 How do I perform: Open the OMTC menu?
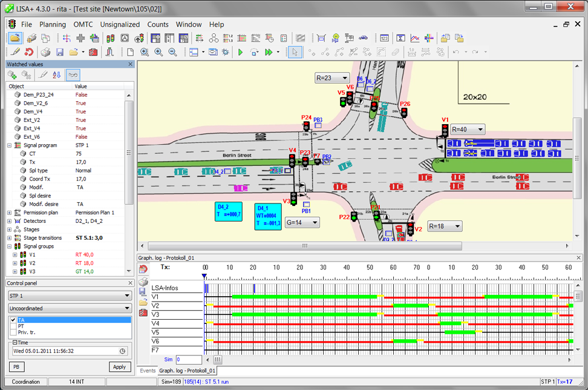[83, 24]
